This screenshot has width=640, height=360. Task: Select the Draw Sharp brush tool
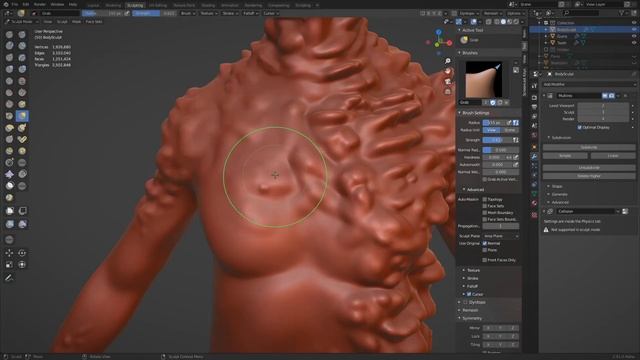(x=22, y=34)
